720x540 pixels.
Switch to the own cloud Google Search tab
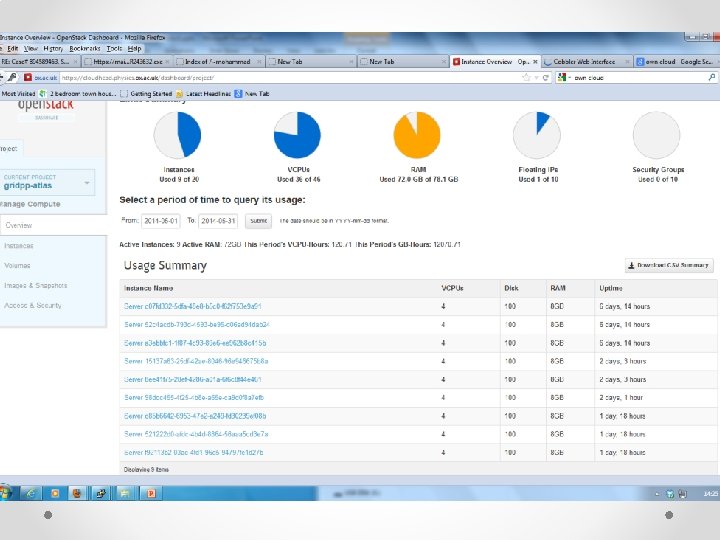coord(676,62)
